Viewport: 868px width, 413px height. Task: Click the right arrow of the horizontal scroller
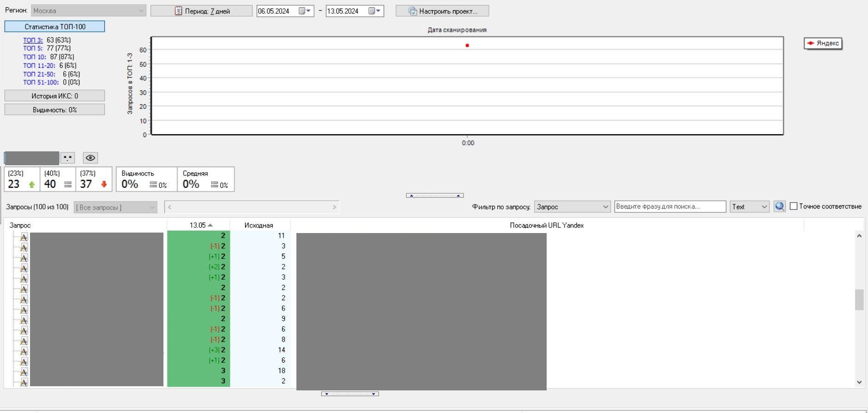tap(334, 207)
